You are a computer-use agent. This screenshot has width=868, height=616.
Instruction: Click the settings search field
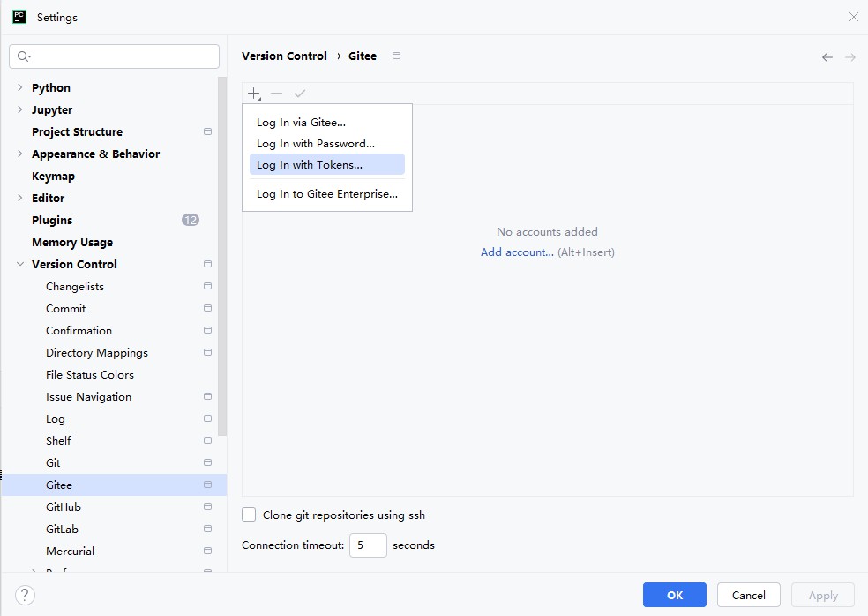tap(115, 56)
